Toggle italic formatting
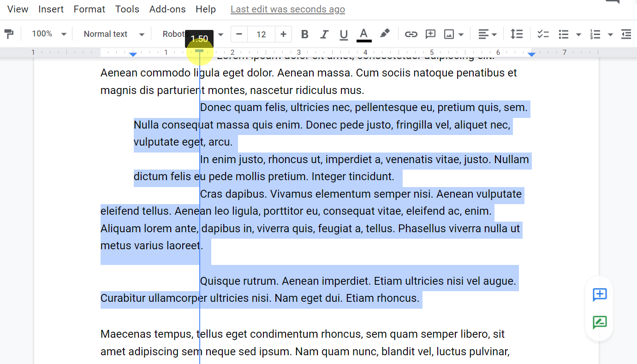637x364 pixels. click(324, 34)
